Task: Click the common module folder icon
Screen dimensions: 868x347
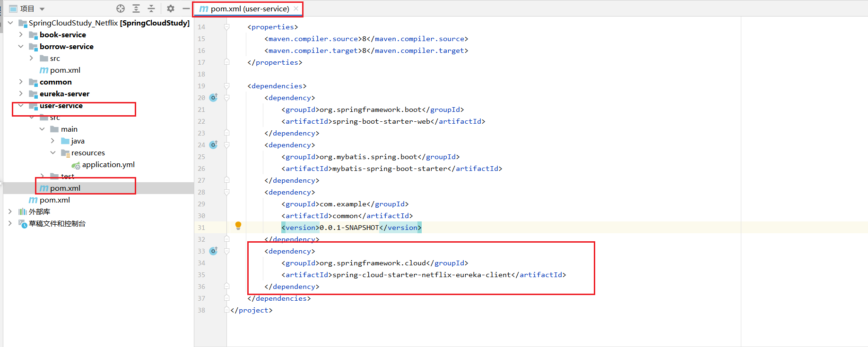Action: click(x=33, y=82)
